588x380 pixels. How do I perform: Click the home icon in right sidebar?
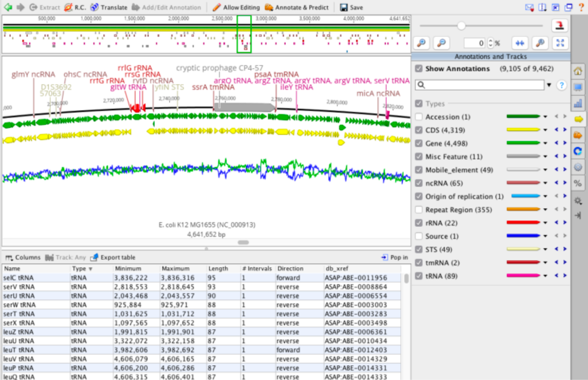(578, 71)
